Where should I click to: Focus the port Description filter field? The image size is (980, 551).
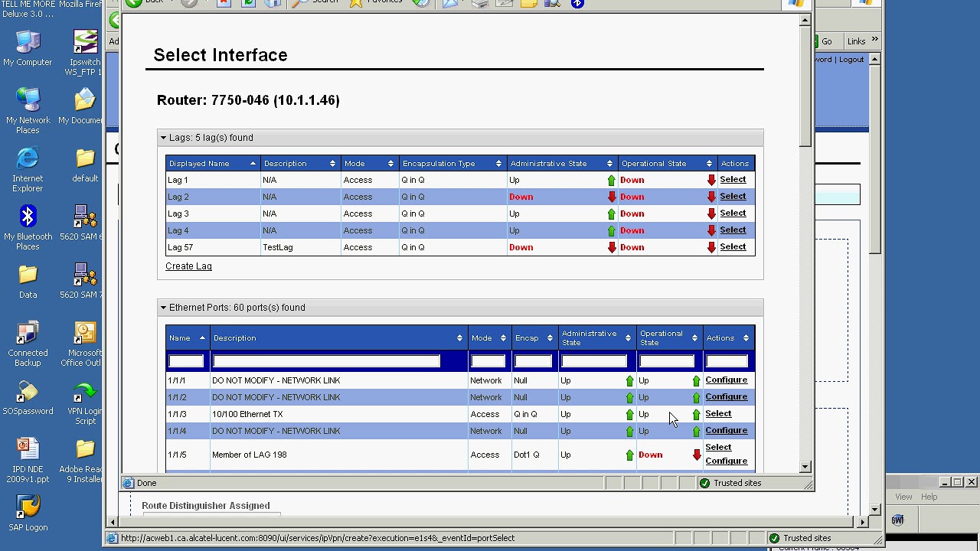327,361
